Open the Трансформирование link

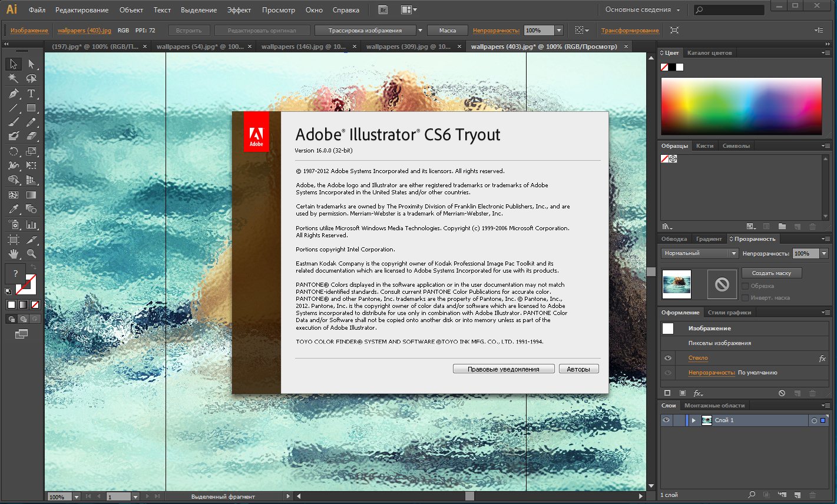pyautogui.click(x=630, y=30)
